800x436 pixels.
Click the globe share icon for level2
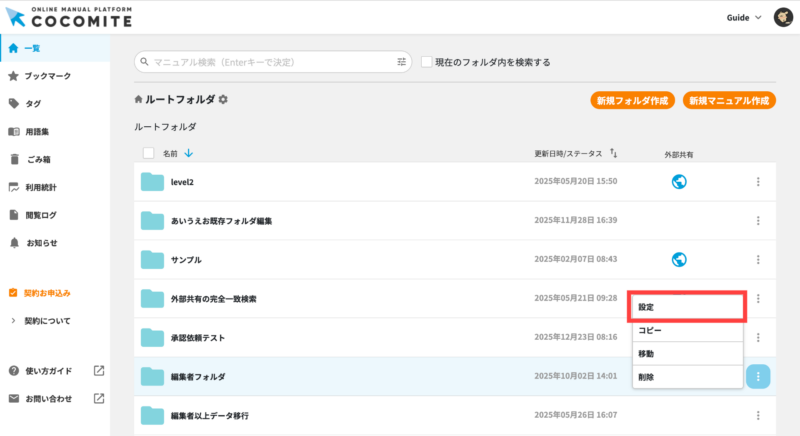click(x=679, y=181)
